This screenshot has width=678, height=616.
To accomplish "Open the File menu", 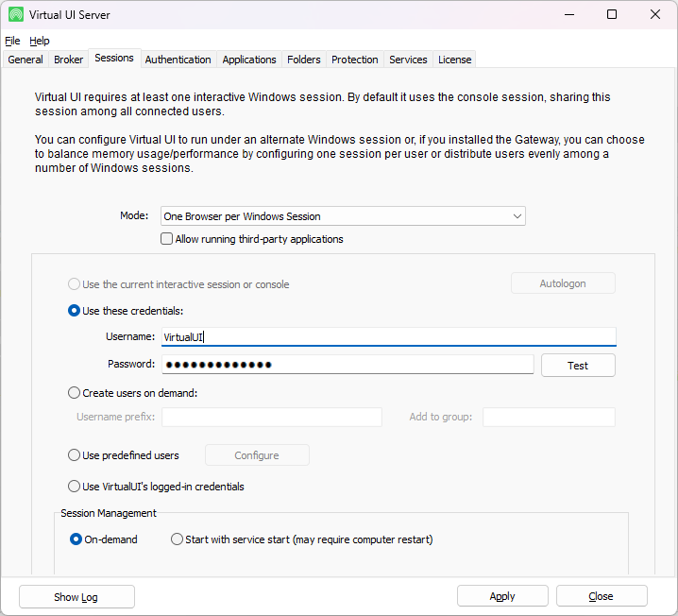I will click(12, 41).
